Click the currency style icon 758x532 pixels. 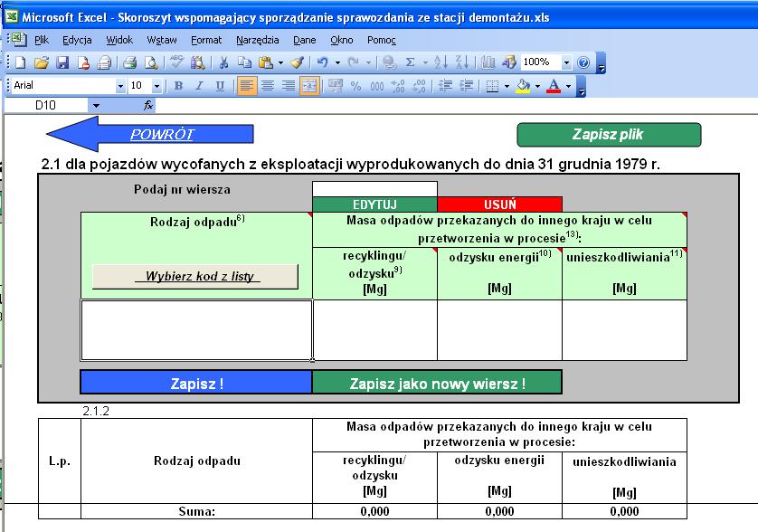335,86
